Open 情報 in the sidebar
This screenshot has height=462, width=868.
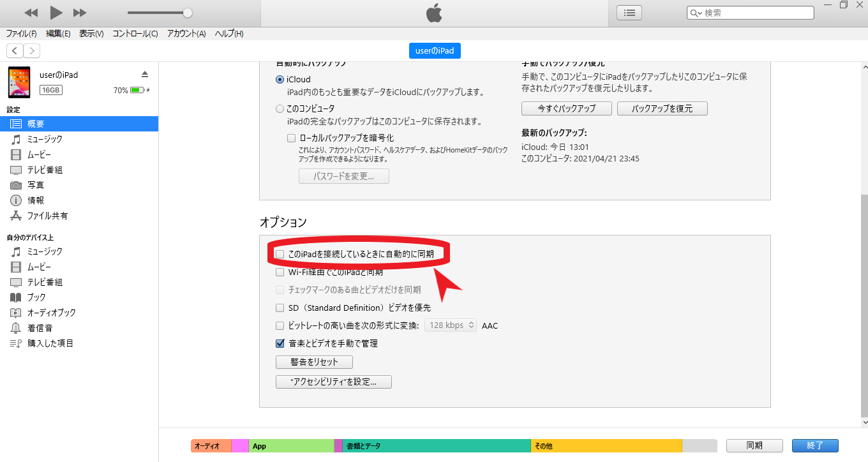(79, 200)
